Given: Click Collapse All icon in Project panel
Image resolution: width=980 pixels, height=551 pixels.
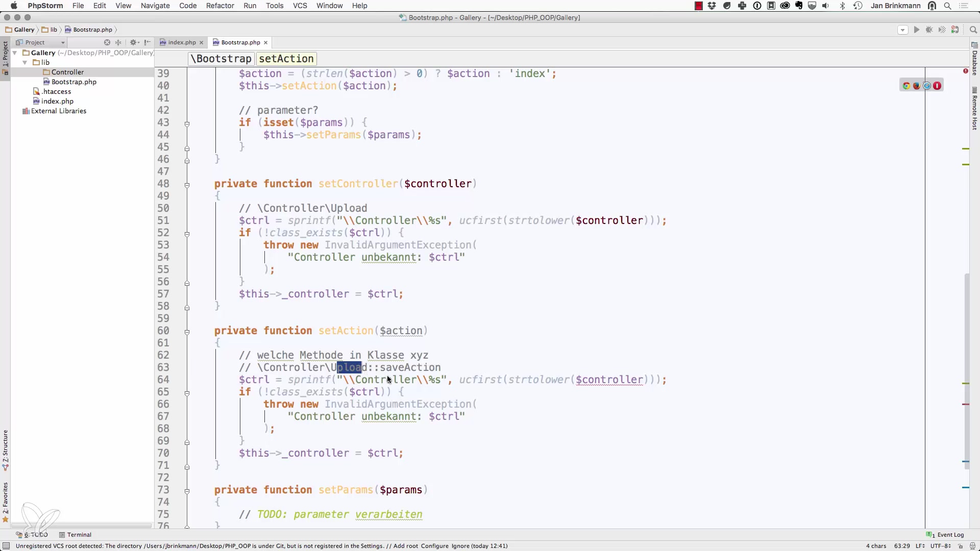Looking at the screenshot, I should pos(118,42).
